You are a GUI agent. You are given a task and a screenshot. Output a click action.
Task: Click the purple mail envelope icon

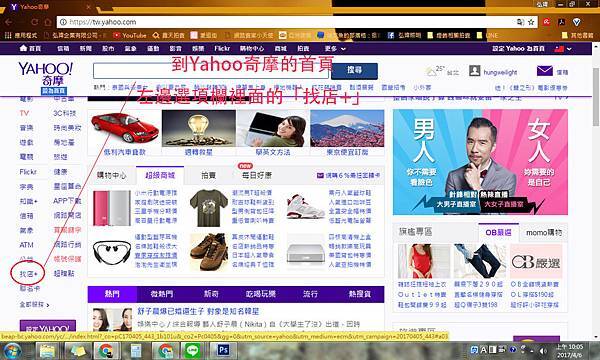pos(545,71)
